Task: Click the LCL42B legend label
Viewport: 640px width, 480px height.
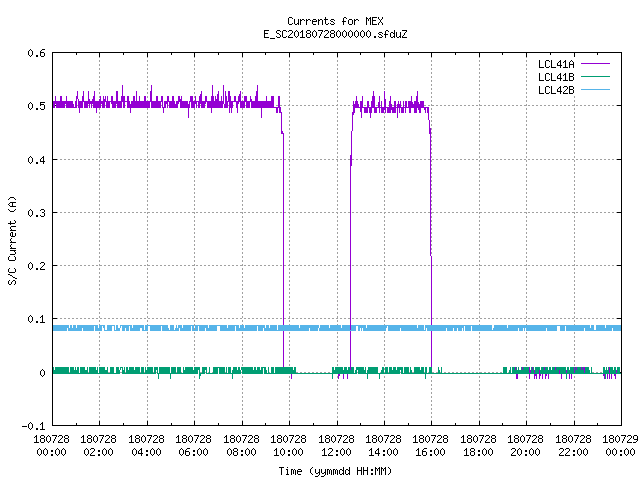Action: (x=556, y=90)
